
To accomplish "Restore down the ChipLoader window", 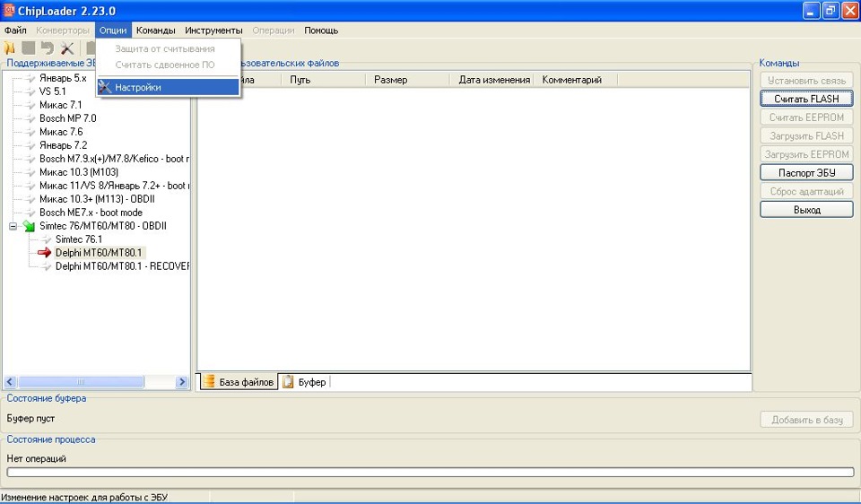I will pos(831,11).
